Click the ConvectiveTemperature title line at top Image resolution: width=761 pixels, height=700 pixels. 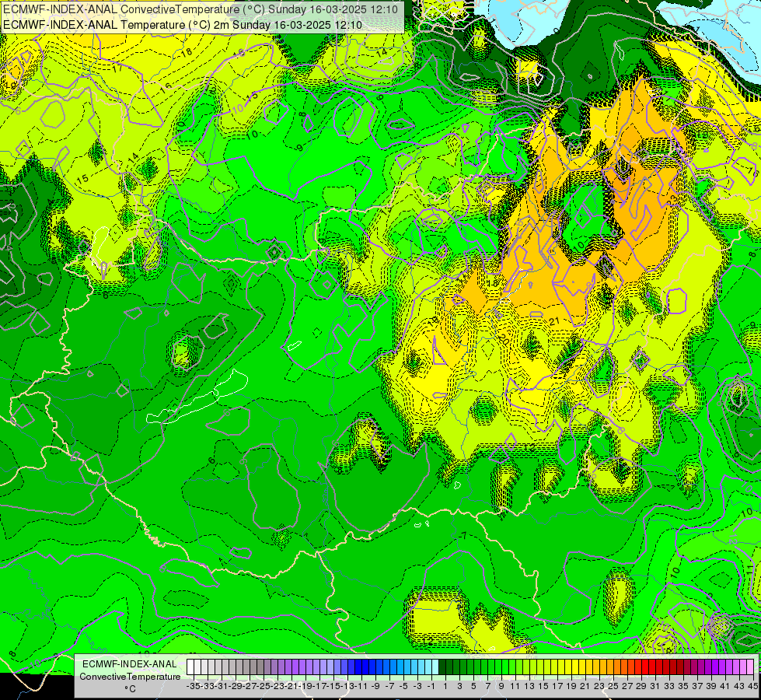tap(201, 9)
